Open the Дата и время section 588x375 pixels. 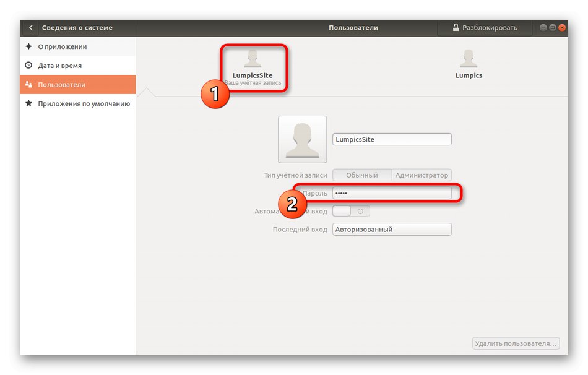coord(77,66)
